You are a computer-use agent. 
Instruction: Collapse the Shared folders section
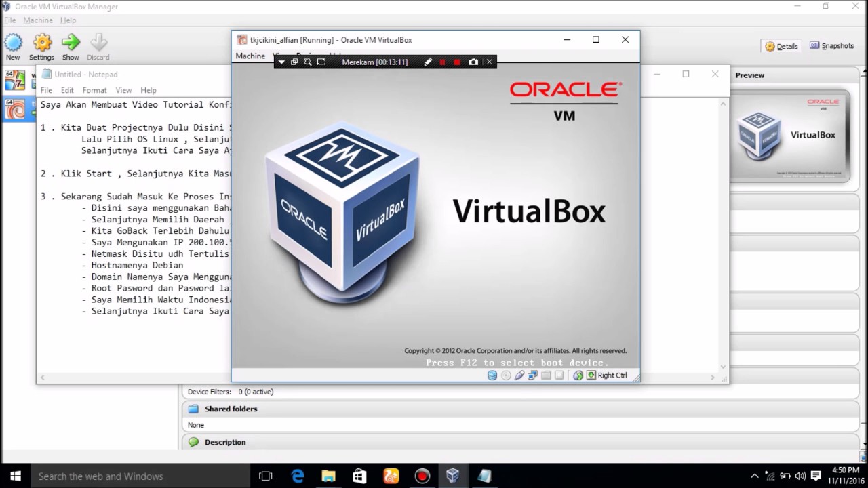point(521,409)
